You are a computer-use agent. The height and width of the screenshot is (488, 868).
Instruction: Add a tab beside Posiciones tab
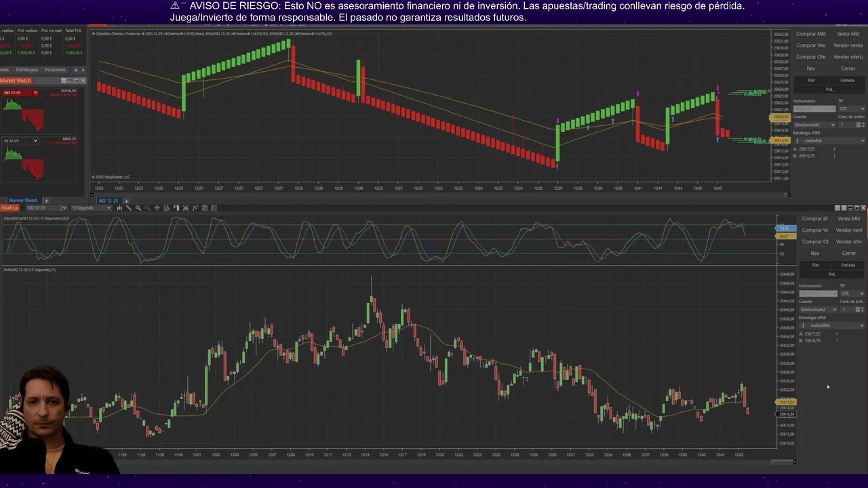[x=76, y=70]
